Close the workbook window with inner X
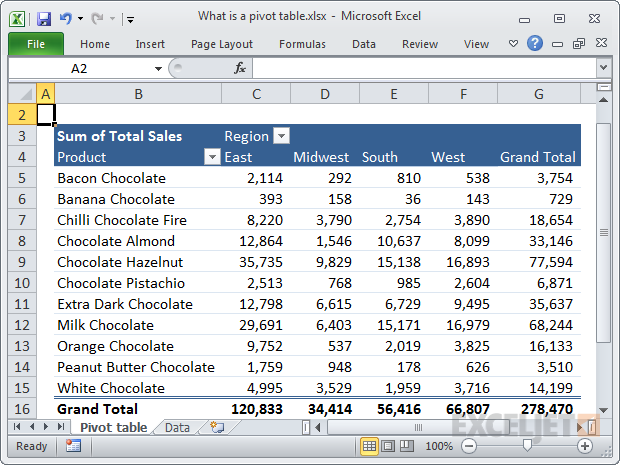 click(601, 43)
